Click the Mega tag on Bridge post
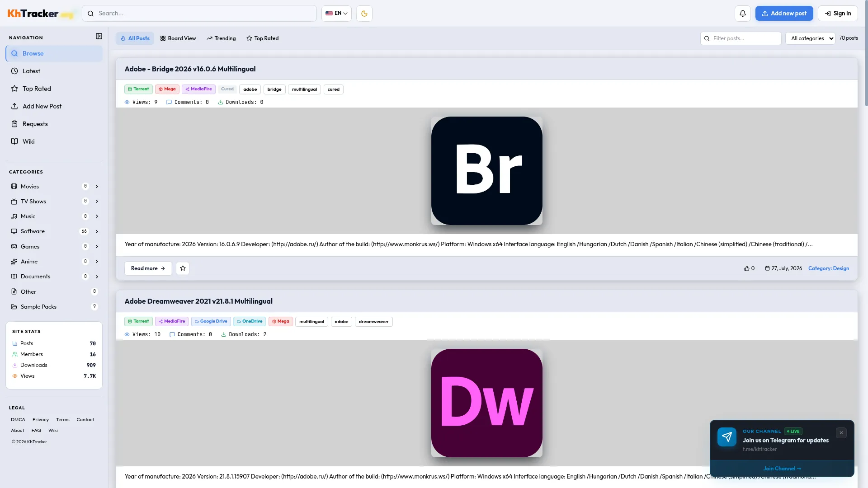The height and width of the screenshot is (488, 868). tap(167, 89)
